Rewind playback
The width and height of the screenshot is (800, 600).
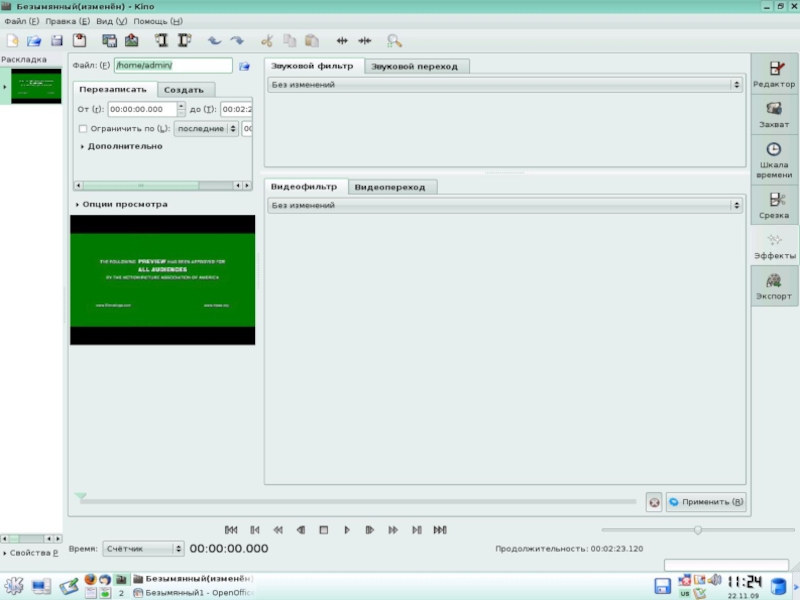coord(278,530)
